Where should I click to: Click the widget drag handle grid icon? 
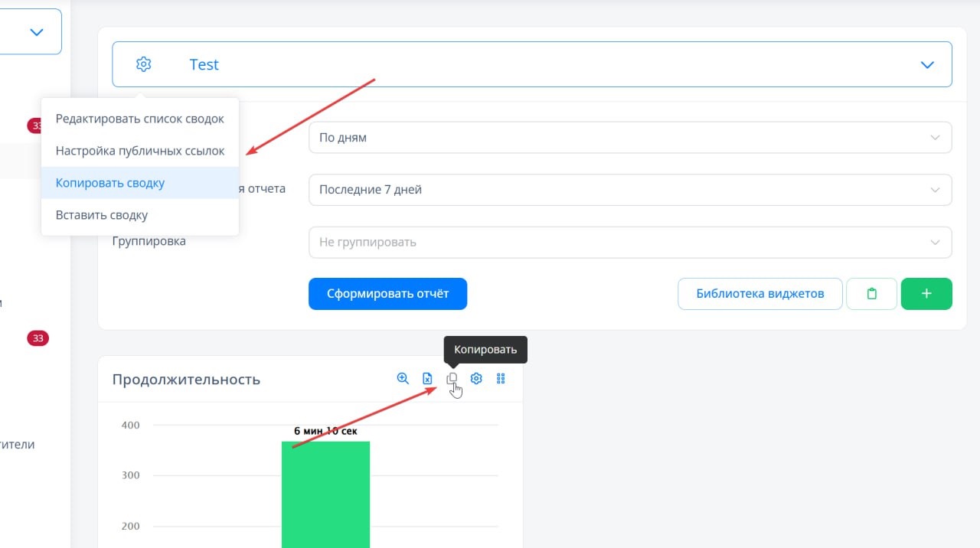(501, 378)
